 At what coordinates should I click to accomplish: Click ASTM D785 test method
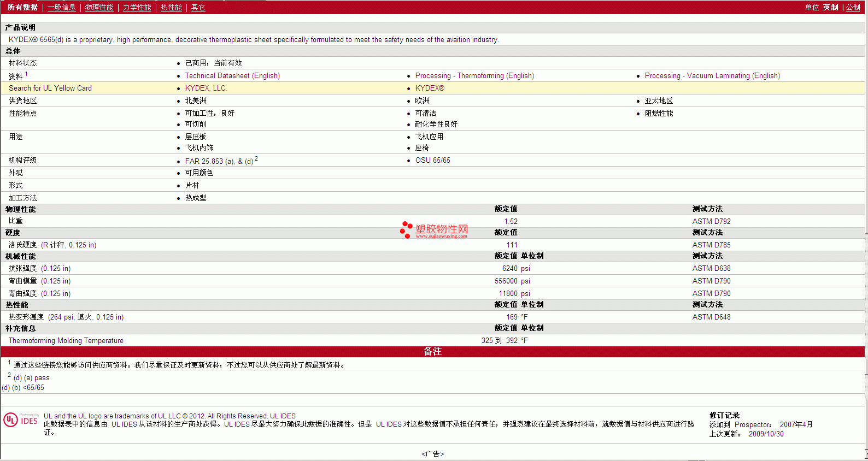pyautogui.click(x=711, y=245)
